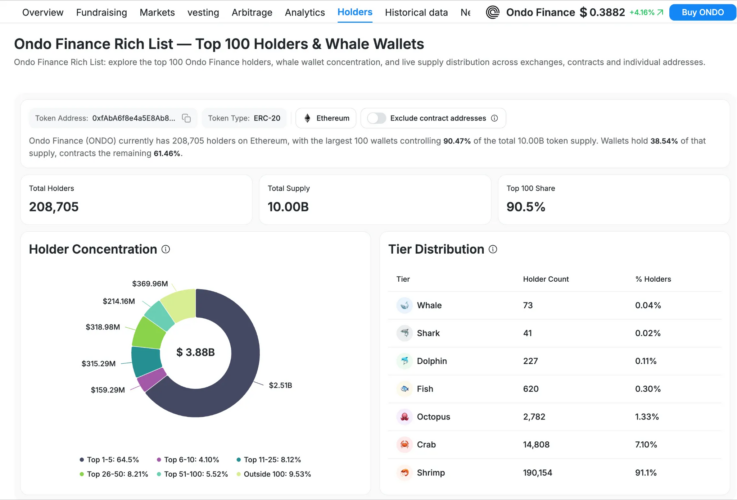The height and width of the screenshot is (500, 737).
Task: Click the Holder Count column header
Action: (x=546, y=279)
